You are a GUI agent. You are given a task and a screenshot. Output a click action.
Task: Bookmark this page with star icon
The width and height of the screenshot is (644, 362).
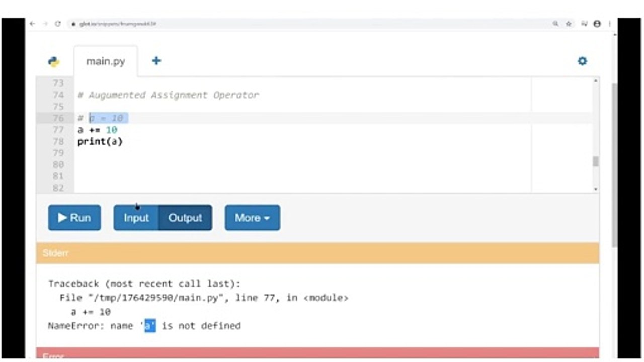569,24
